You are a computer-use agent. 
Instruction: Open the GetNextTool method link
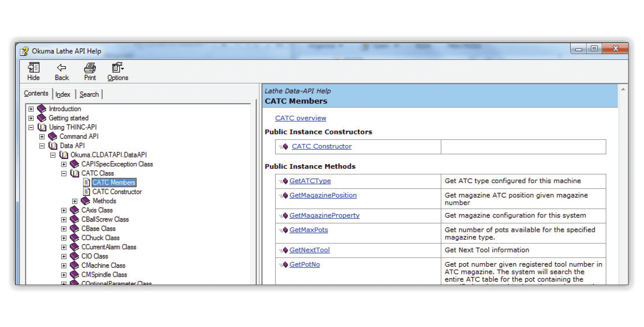pyautogui.click(x=310, y=250)
